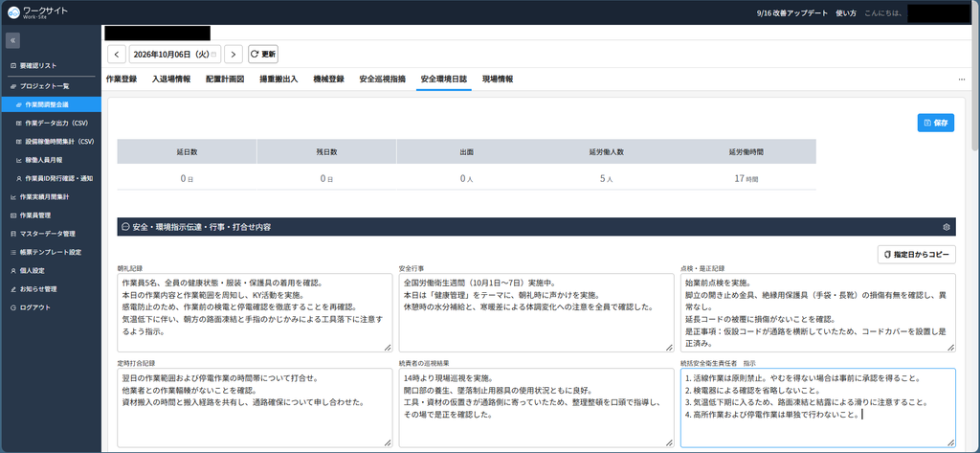The width and height of the screenshot is (980, 453).
Task: Open マスターデータ管理 in the sidebar
Action: (51, 234)
